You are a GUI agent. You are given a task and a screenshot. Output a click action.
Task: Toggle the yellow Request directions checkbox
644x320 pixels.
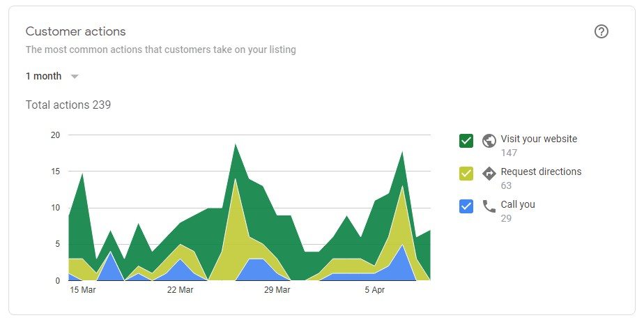click(x=466, y=173)
